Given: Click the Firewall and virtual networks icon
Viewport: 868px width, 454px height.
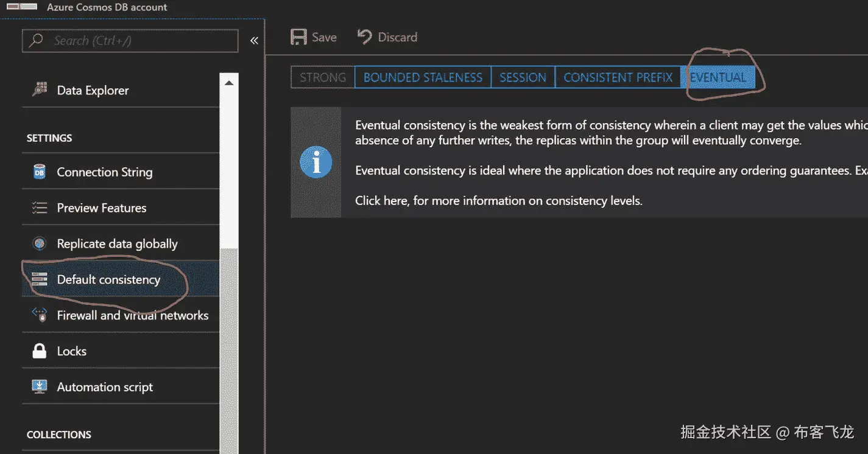Looking at the screenshot, I should 40,315.
